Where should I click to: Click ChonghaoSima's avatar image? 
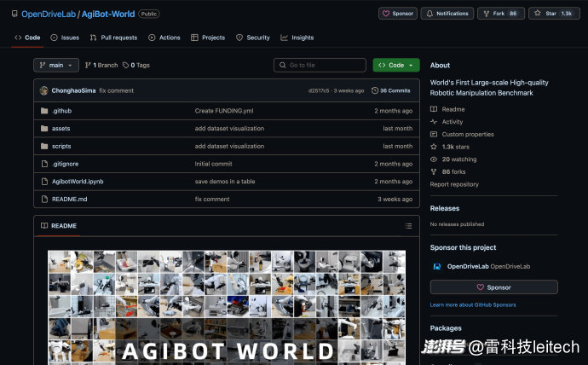[x=44, y=90]
